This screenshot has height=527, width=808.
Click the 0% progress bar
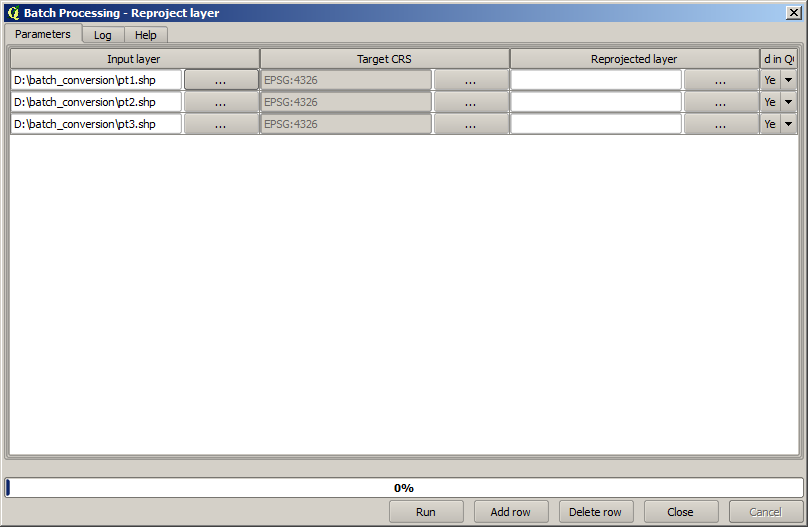(x=404, y=488)
